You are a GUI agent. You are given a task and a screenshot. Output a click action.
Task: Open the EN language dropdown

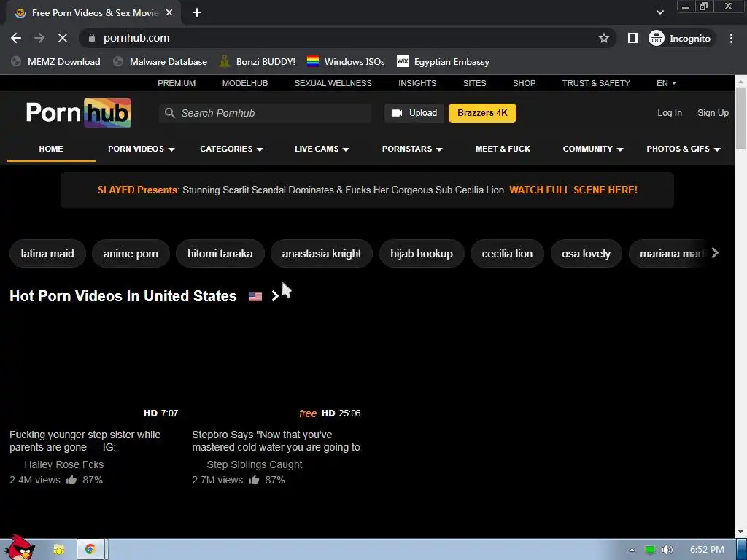click(x=666, y=83)
